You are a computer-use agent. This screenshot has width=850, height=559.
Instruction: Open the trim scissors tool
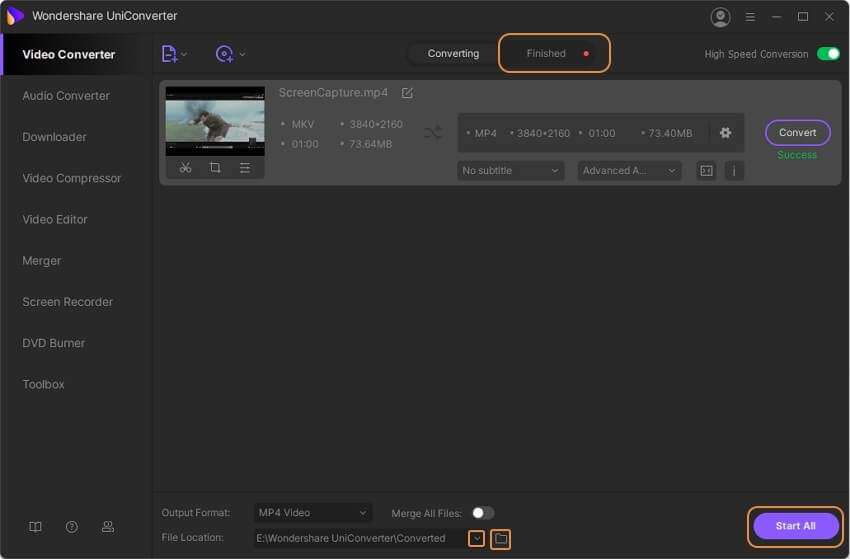pos(185,168)
